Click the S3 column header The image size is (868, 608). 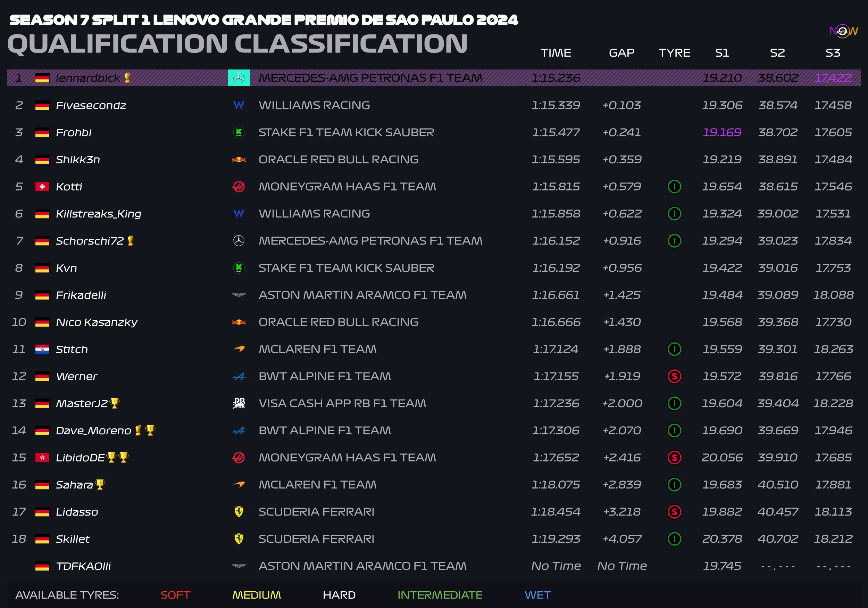[x=833, y=52]
